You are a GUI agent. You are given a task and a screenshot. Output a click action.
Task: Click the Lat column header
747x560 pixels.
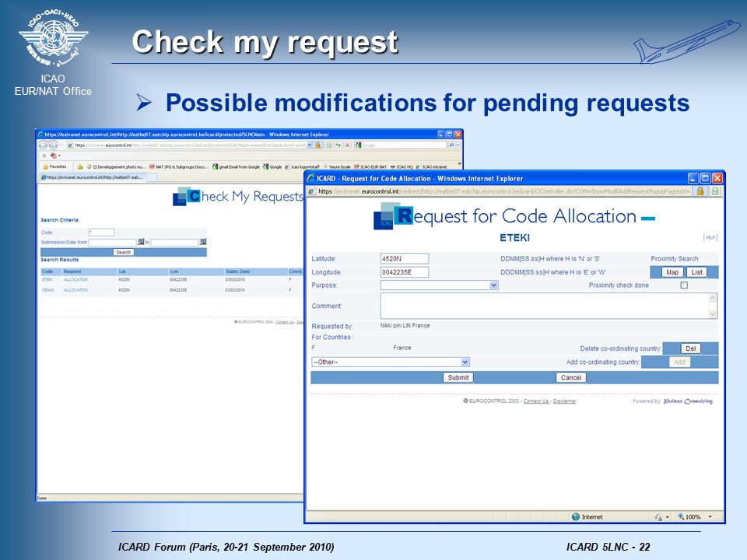(122, 271)
